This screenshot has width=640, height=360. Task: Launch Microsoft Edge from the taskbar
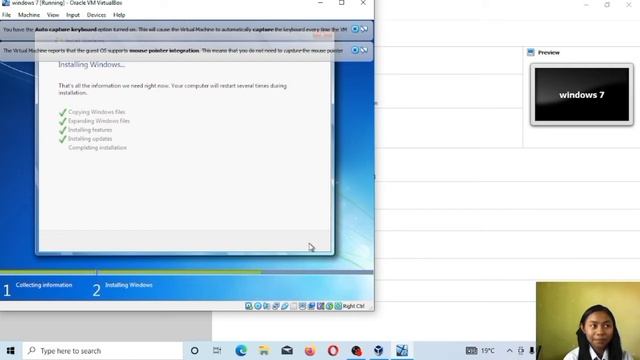coord(241,351)
